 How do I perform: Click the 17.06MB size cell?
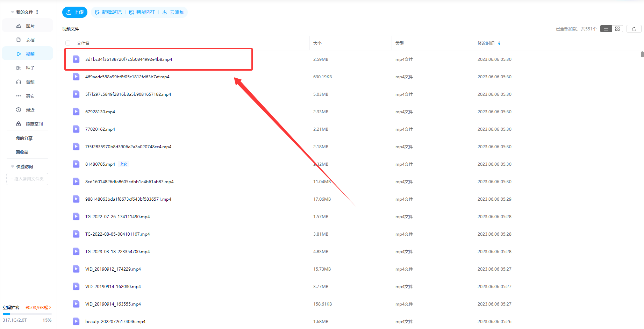pos(322,199)
